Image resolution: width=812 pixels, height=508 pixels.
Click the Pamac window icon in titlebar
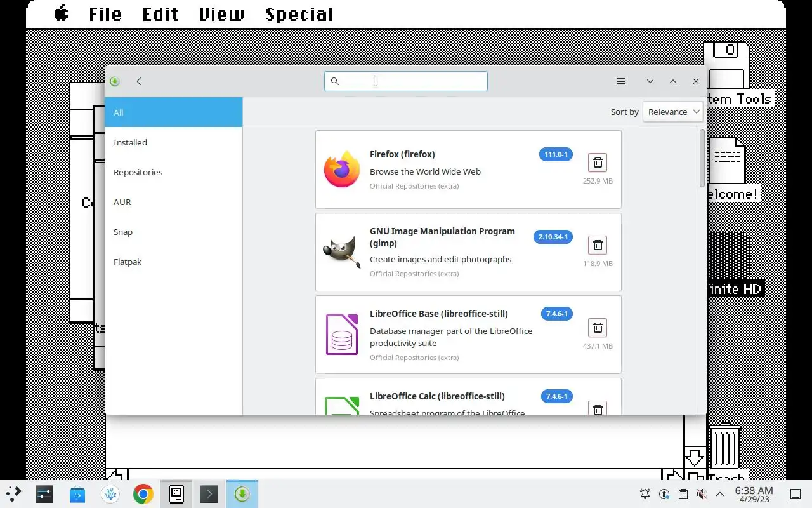tap(115, 81)
